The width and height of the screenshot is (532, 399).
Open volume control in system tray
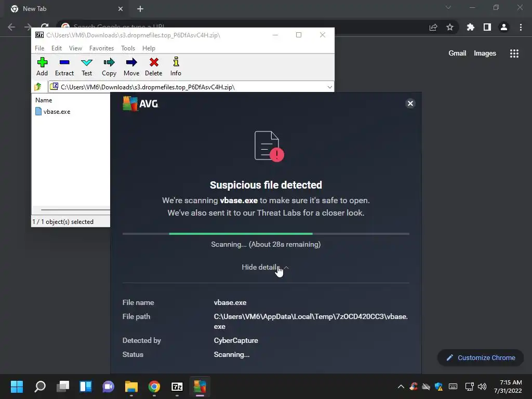tap(482, 387)
